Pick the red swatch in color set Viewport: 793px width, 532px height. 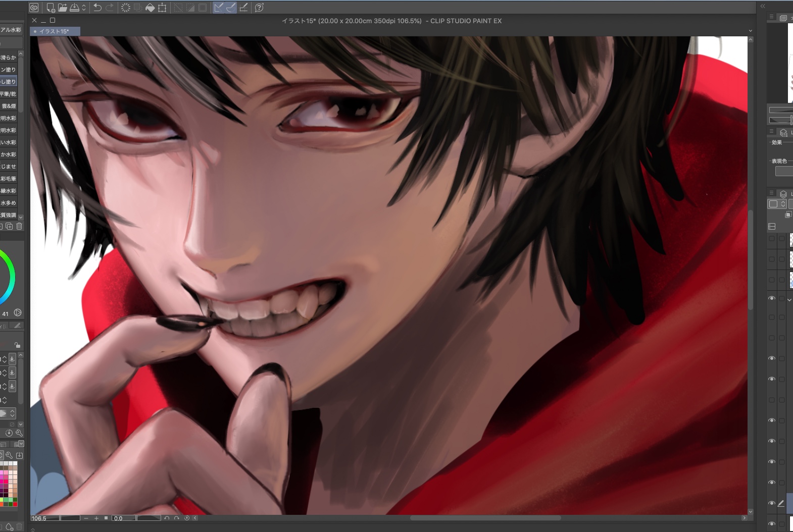pyautogui.click(x=15, y=504)
